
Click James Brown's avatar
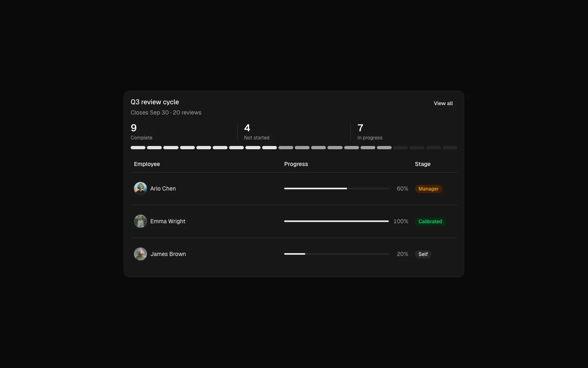(140, 254)
